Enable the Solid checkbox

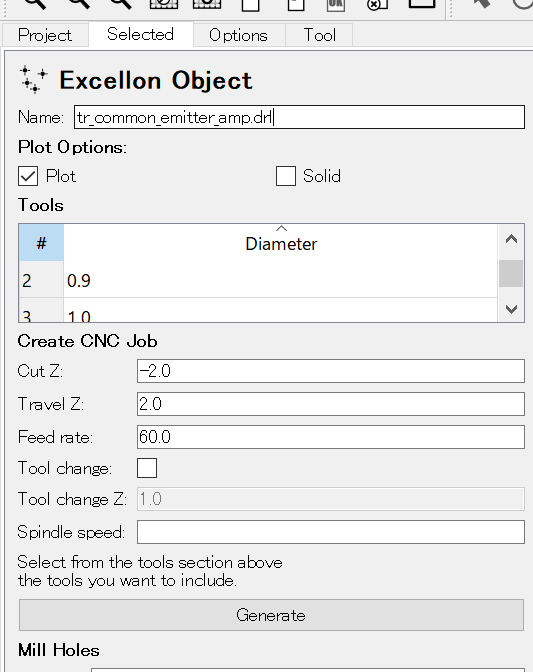286,176
